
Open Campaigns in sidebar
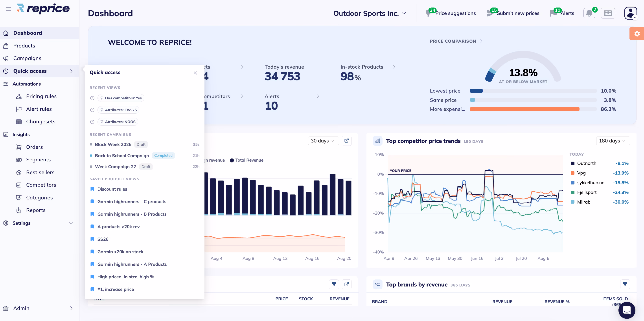point(39,58)
